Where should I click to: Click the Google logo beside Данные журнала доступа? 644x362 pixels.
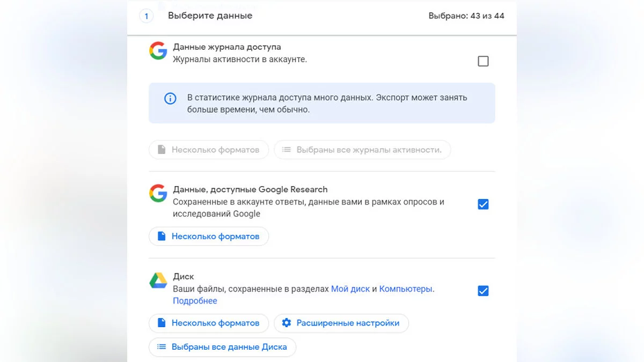pyautogui.click(x=158, y=51)
